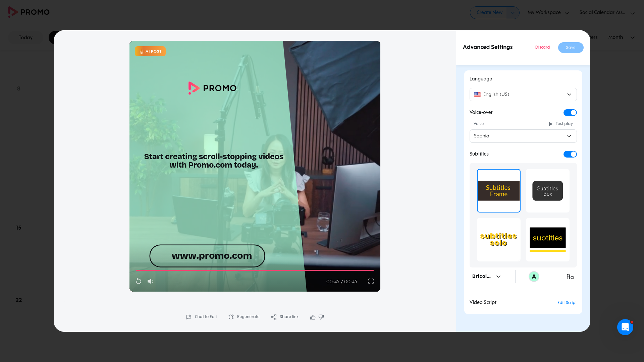Screen dimensions: 644x362
Task: Click the Share link button
Action: (284, 317)
